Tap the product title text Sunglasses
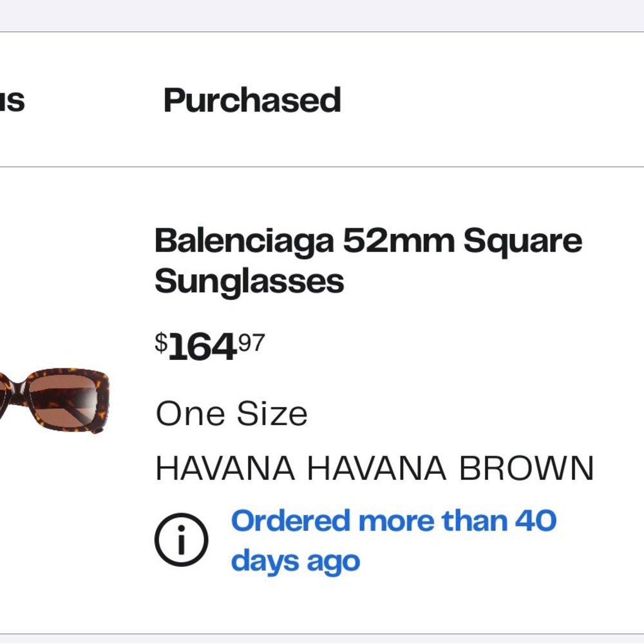644x644 pixels. pos(250,281)
